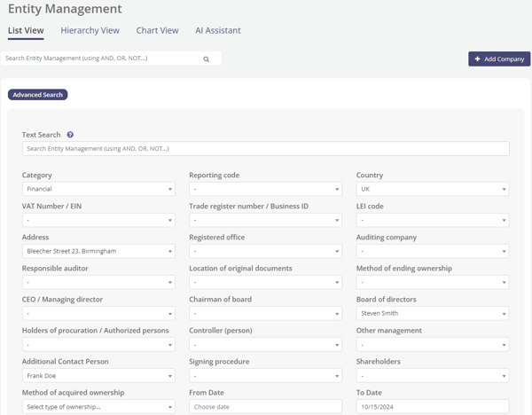Click the To Date field
The image size is (532, 415).
click(x=433, y=407)
